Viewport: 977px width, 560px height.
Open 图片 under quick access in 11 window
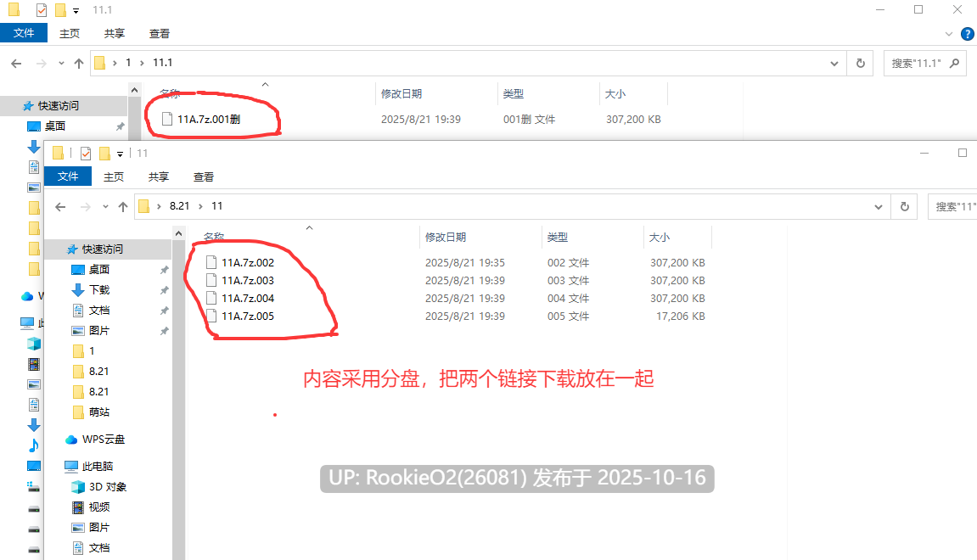pos(99,330)
